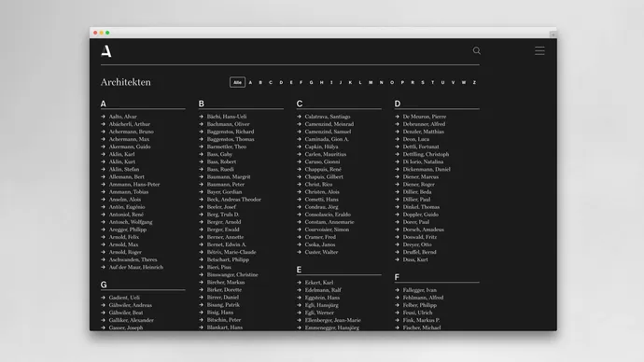The width and height of the screenshot is (644, 362).
Task: Filter architects by letter A in alphabet bar
Action: (x=250, y=82)
